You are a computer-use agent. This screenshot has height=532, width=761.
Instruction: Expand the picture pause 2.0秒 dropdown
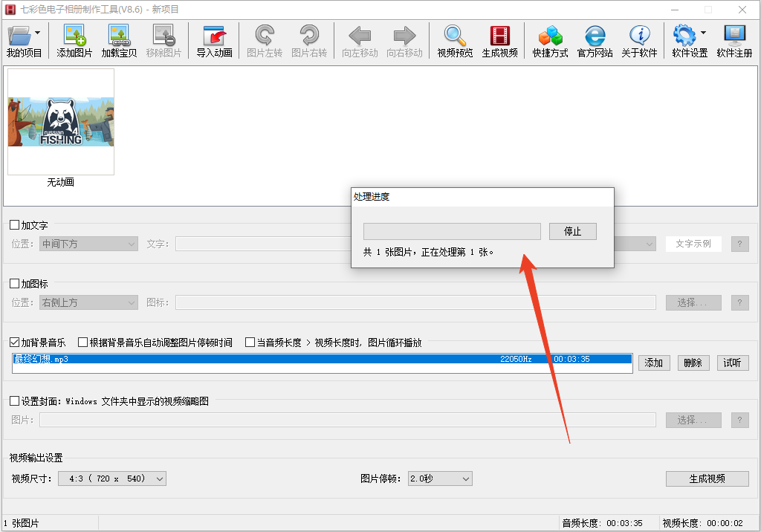click(x=440, y=479)
